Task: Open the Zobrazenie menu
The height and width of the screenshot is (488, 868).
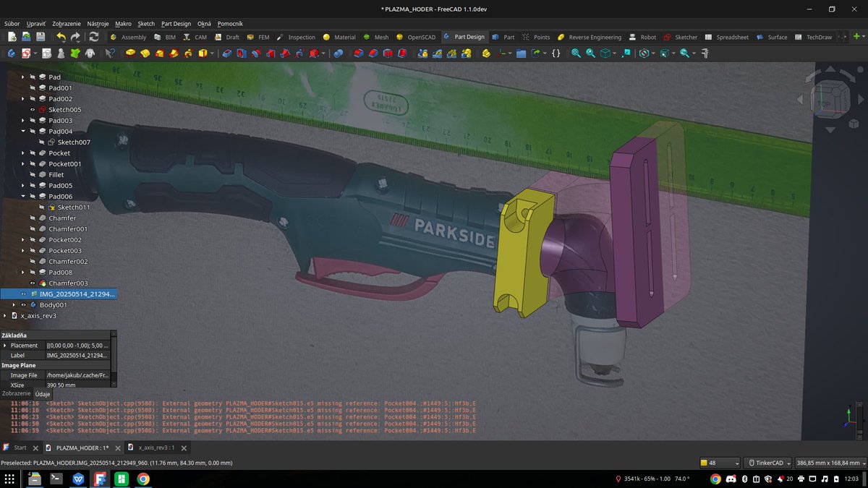Action: [66, 24]
